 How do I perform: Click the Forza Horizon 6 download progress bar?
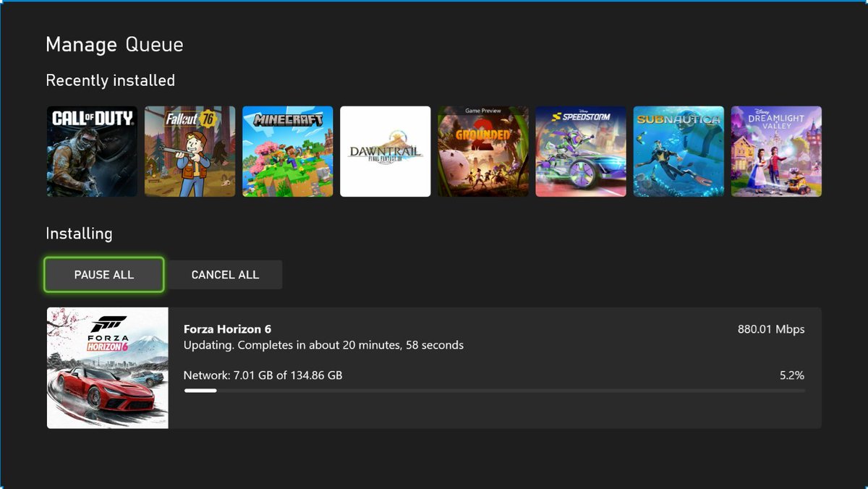tap(495, 391)
